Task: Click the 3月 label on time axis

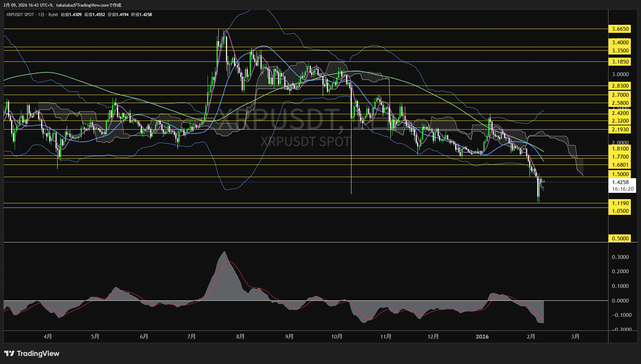Action: (x=575, y=336)
